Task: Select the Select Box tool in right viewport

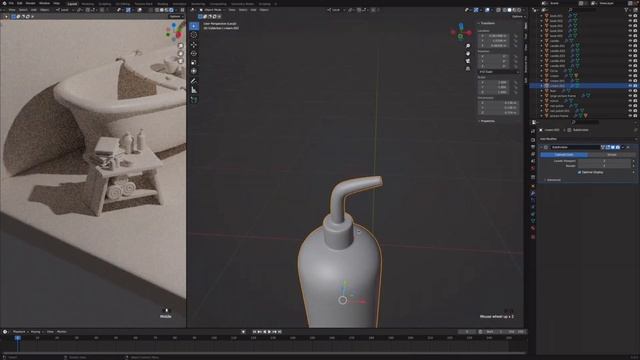Action: (x=194, y=26)
